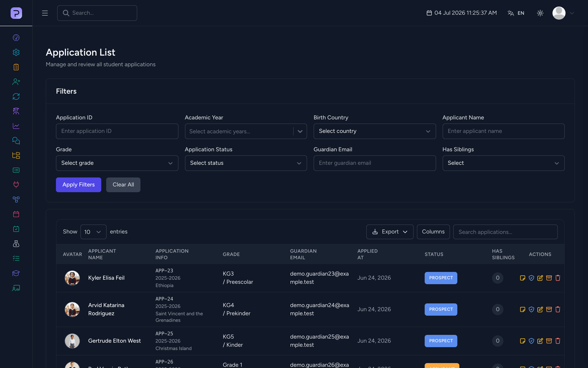Open the workflow nodes icon in sidebar
The width and height of the screenshot is (588, 368).
point(16,200)
